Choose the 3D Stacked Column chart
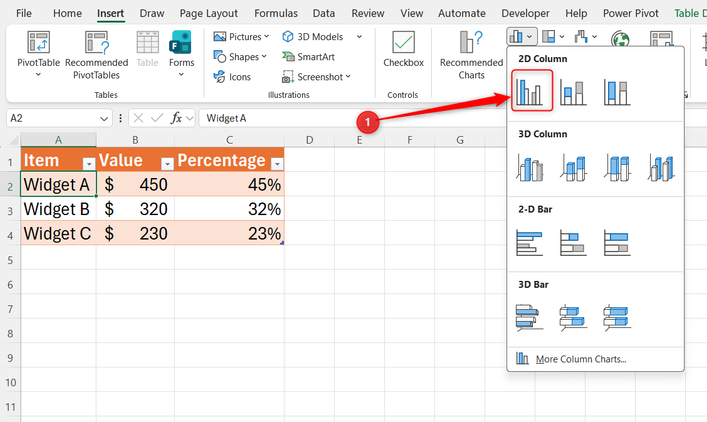The height and width of the screenshot is (422, 707). (x=573, y=167)
